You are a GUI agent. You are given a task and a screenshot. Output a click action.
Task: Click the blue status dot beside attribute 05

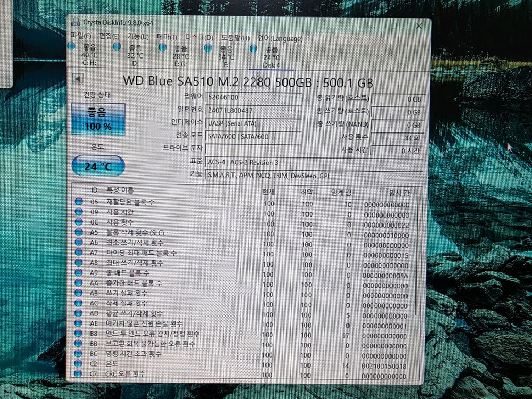(x=79, y=202)
